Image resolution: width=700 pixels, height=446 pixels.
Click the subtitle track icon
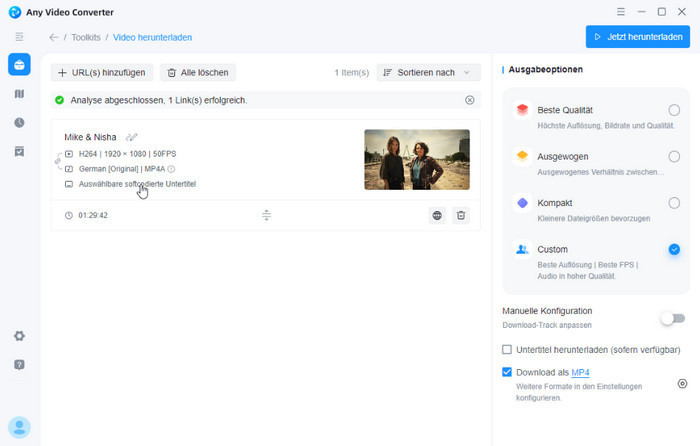[69, 184]
